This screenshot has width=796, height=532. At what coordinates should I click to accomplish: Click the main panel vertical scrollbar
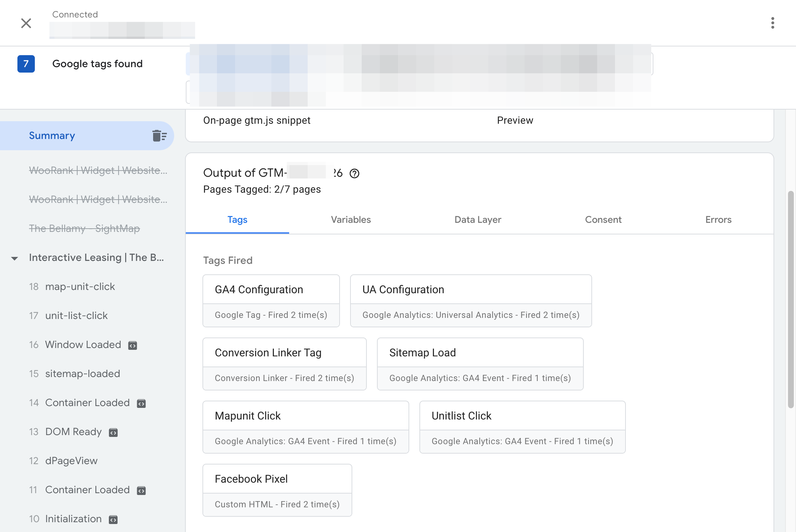pos(791,299)
